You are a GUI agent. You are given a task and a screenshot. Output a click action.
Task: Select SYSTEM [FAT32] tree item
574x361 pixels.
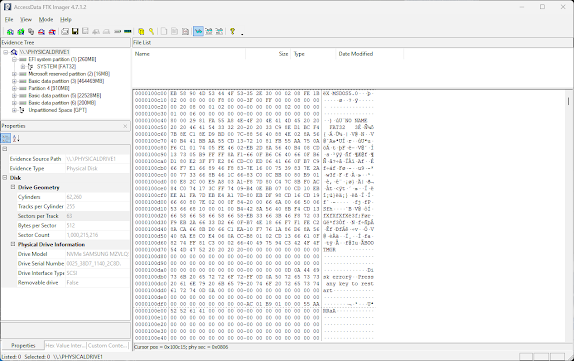click(x=56, y=67)
